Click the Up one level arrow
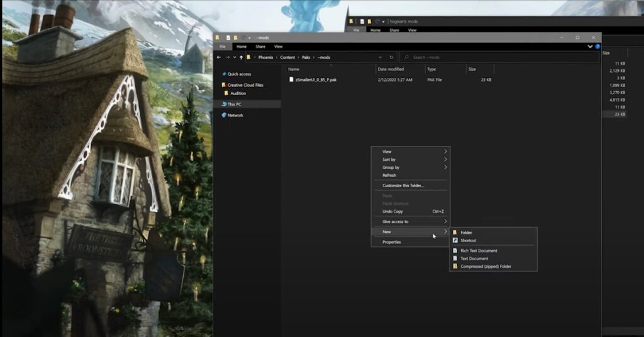 [241, 57]
